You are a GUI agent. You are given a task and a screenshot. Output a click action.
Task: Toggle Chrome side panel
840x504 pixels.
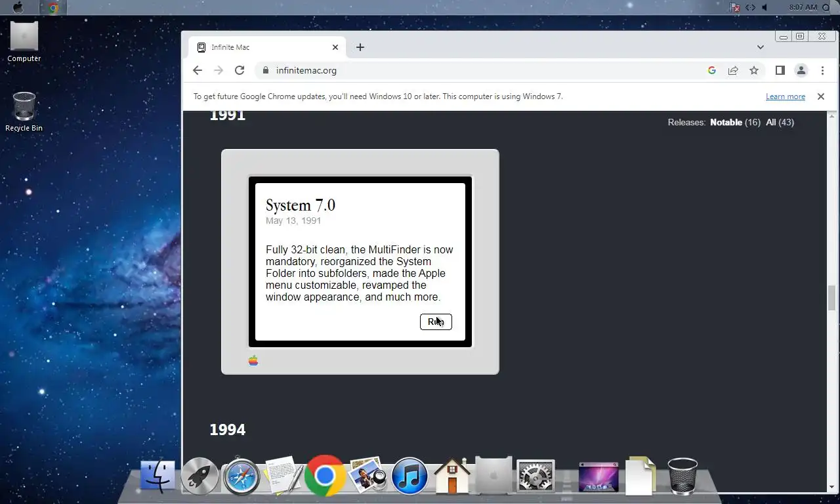pos(780,70)
